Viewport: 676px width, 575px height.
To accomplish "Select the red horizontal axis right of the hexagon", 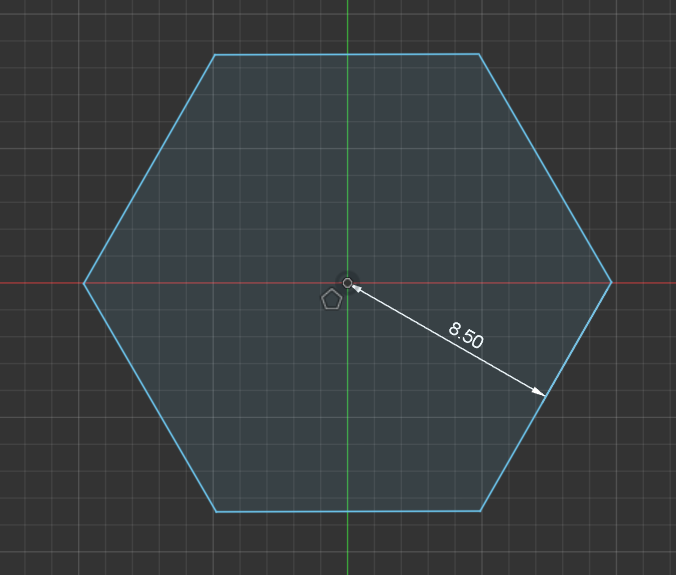I will [645, 282].
